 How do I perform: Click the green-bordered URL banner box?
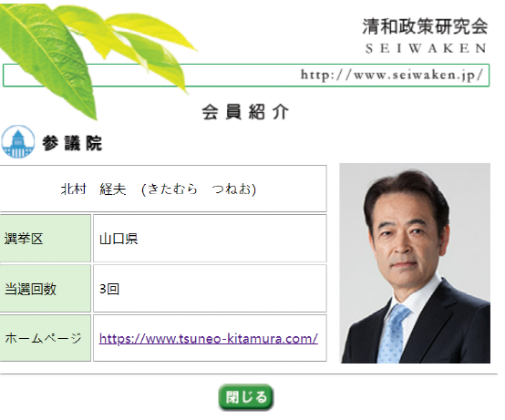click(246, 76)
